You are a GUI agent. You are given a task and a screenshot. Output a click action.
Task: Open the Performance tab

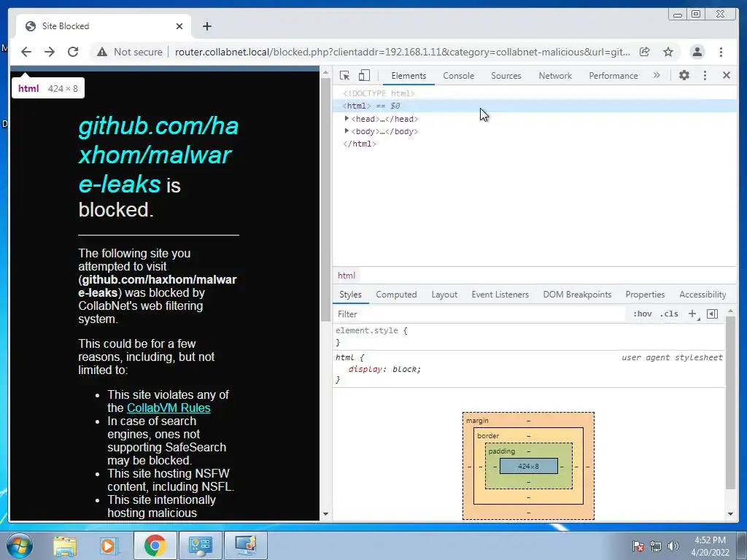[613, 76]
